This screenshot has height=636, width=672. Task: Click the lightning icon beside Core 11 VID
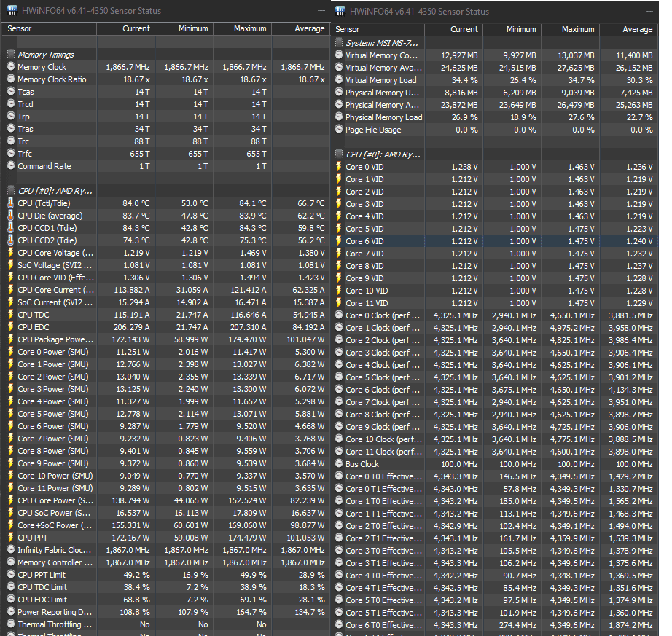click(x=339, y=303)
